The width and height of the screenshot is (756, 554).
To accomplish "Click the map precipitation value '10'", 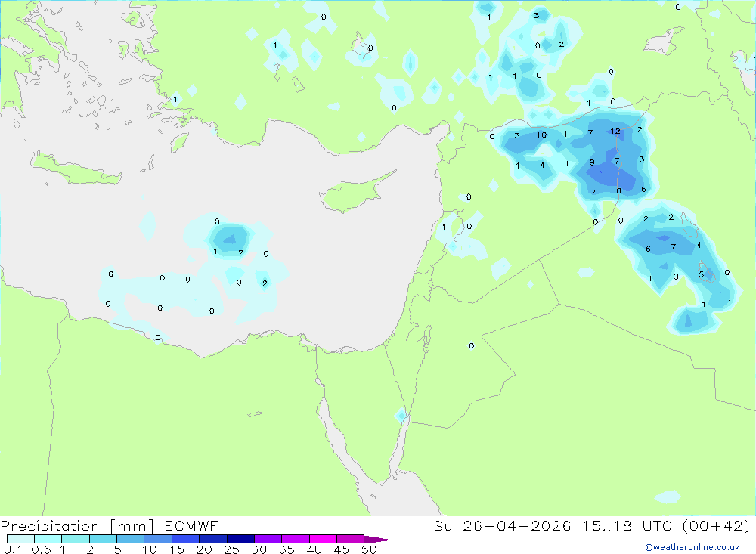I will click(542, 135).
